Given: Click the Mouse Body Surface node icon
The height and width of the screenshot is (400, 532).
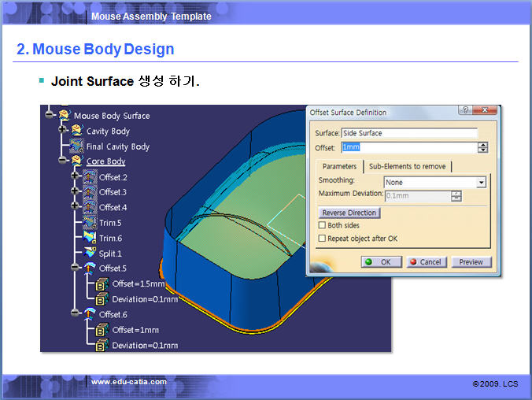Looking at the screenshot, I should [x=64, y=116].
